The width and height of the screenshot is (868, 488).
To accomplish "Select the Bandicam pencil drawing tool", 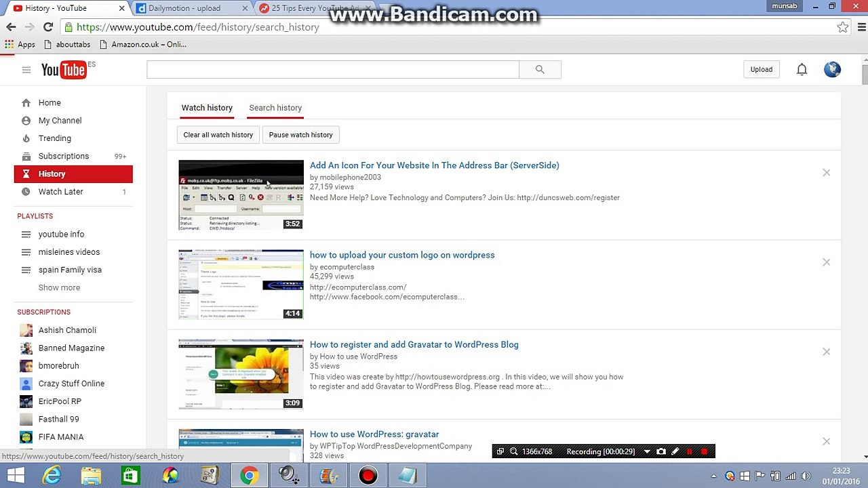I will (675, 451).
